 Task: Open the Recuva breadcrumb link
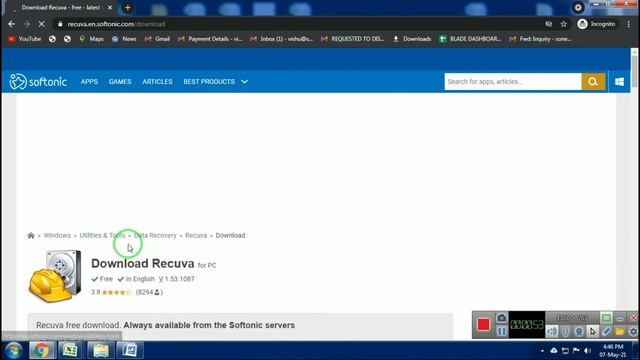coord(196,236)
